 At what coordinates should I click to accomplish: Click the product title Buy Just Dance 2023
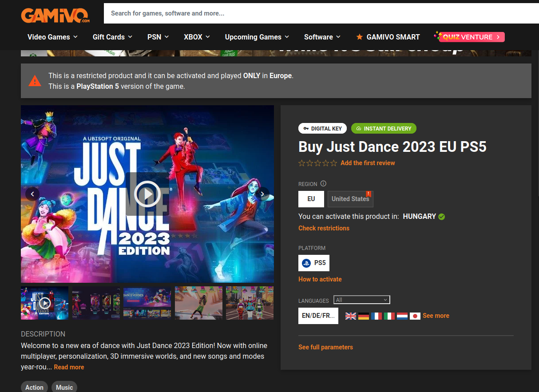click(x=392, y=147)
